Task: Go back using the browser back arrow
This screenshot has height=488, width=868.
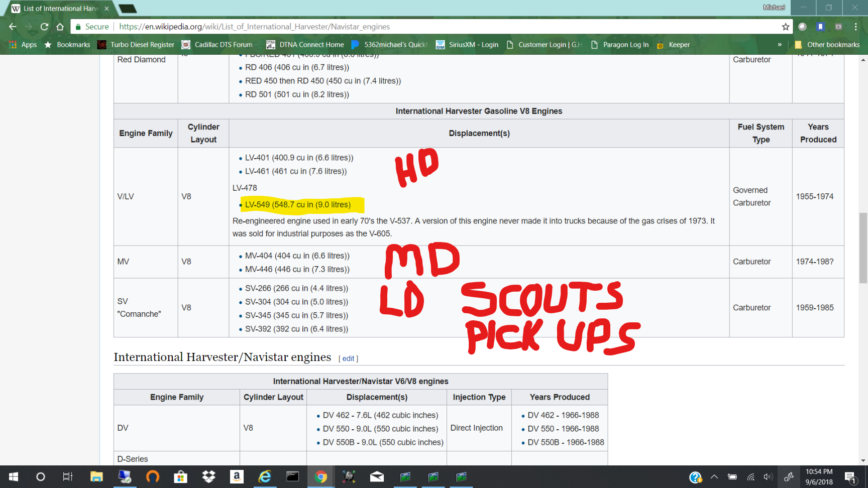Action: (13, 27)
